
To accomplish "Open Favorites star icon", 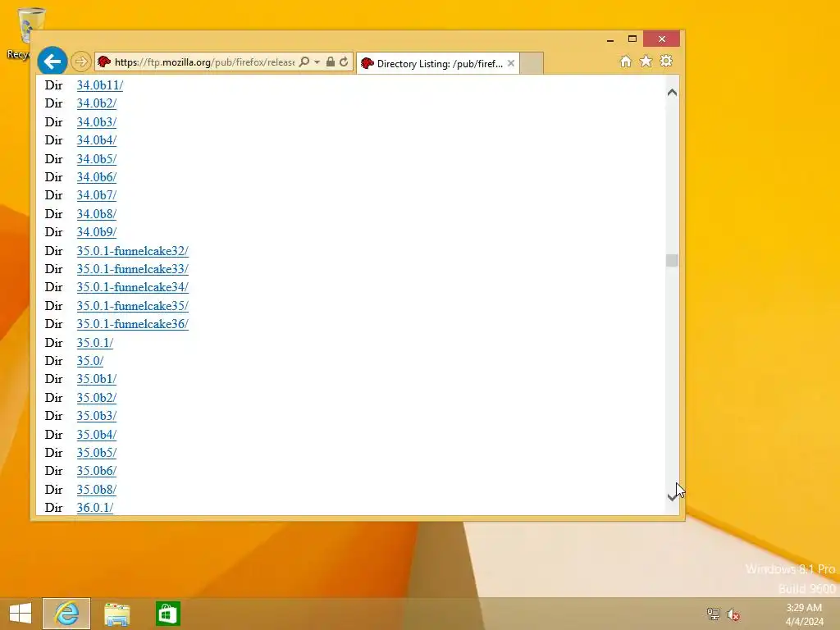I will point(646,61).
